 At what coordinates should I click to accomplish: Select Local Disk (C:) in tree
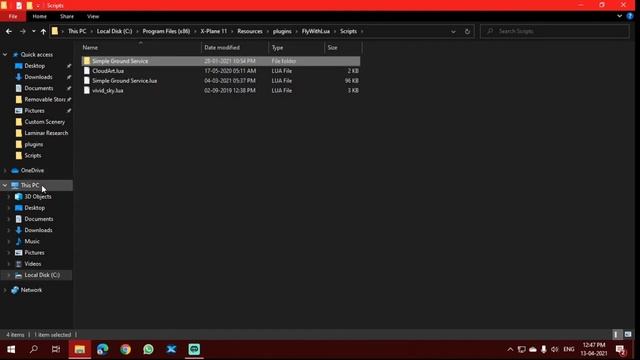42,275
